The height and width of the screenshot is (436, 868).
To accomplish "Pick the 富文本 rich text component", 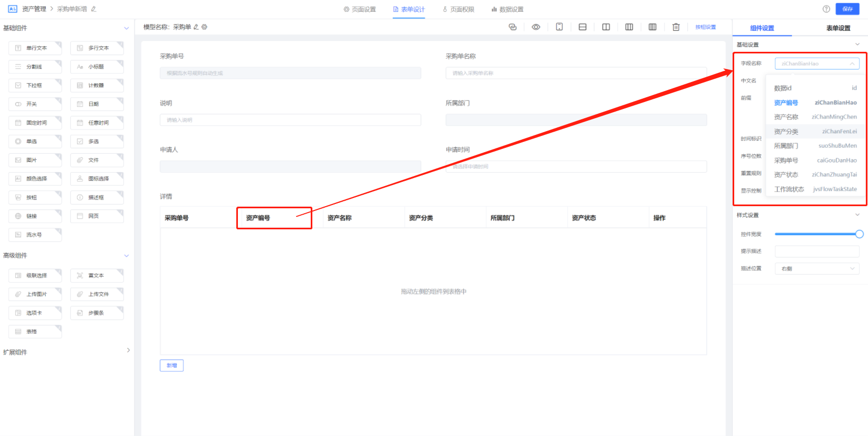I will click(97, 276).
